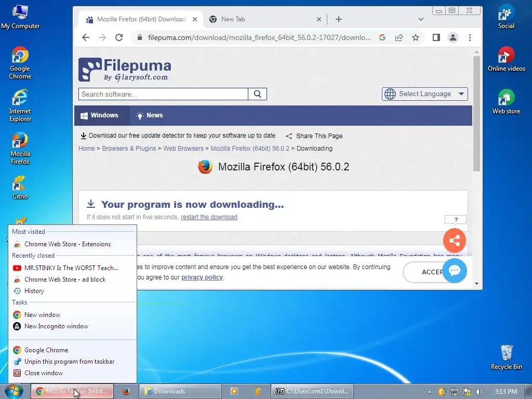The image size is (532, 399).
Task: Select History in jump list
Action: coord(72,291)
